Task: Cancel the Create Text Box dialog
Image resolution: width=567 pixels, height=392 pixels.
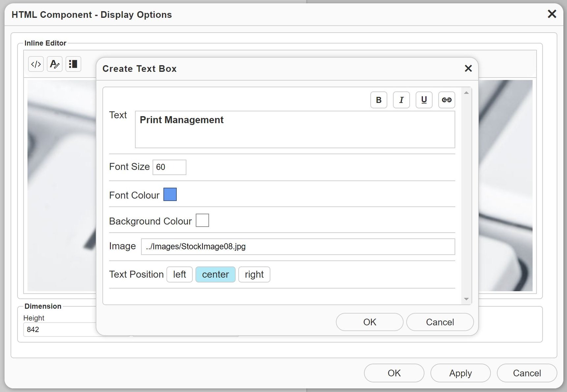Action: (x=440, y=322)
